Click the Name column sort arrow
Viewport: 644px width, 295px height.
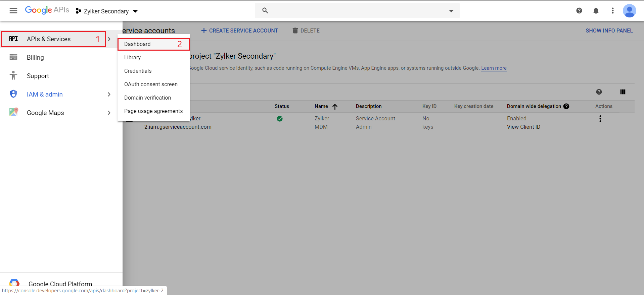pos(335,107)
